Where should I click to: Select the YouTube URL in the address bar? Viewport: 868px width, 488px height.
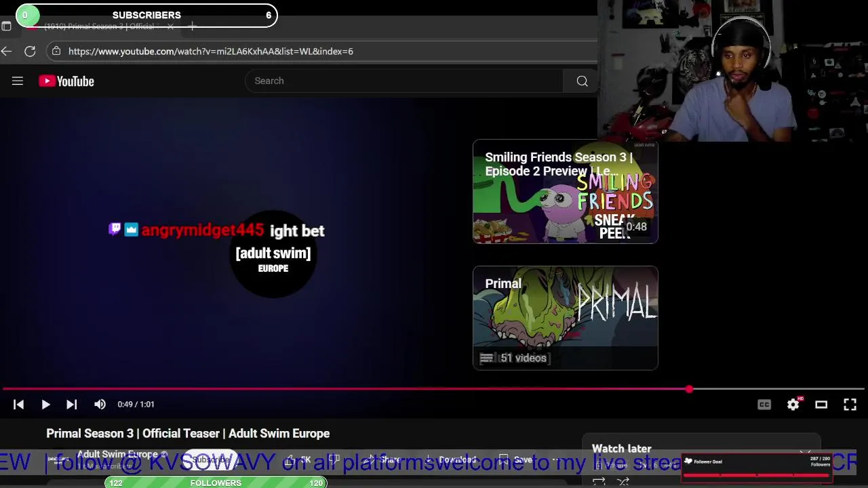click(x=211, y=52)
